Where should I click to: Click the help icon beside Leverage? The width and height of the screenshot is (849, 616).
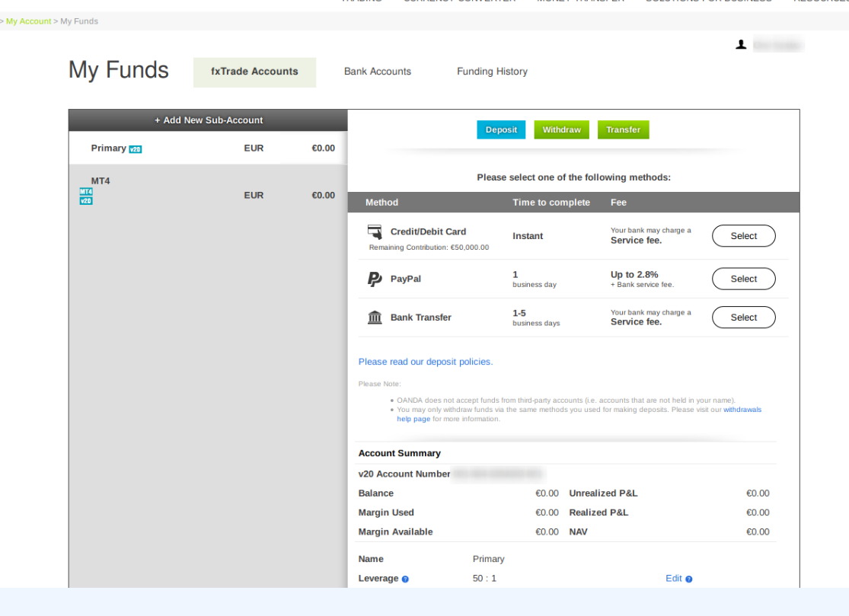click(405, 579)
